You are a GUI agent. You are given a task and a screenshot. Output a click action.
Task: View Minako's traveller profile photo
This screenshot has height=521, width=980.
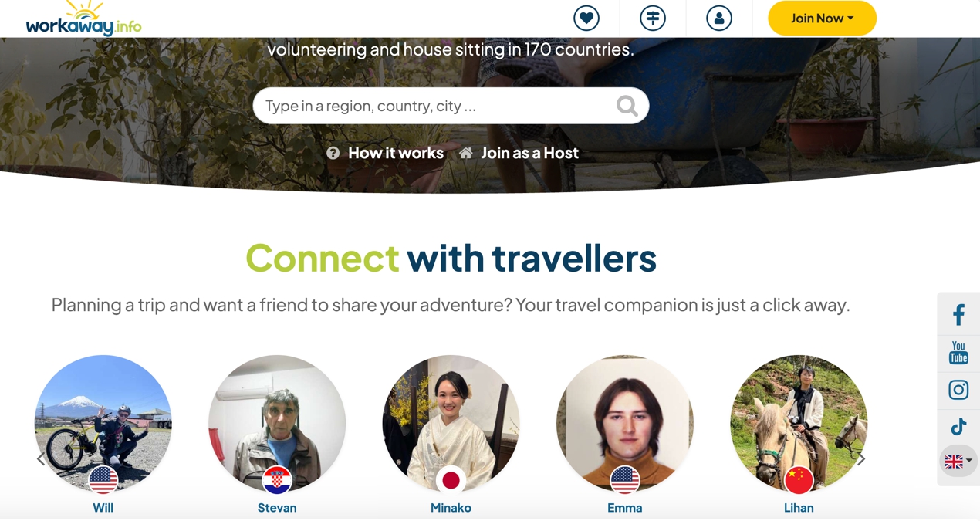click(451, 424)
